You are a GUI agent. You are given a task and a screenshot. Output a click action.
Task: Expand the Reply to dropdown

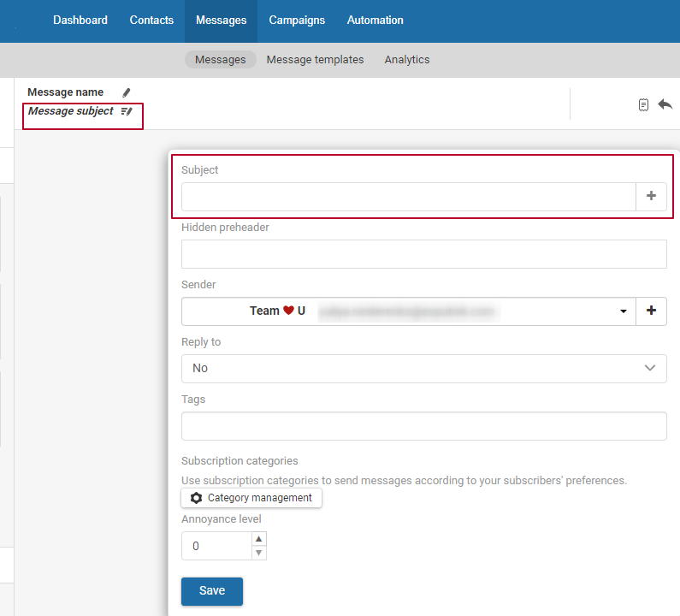[x=649, y=369]
